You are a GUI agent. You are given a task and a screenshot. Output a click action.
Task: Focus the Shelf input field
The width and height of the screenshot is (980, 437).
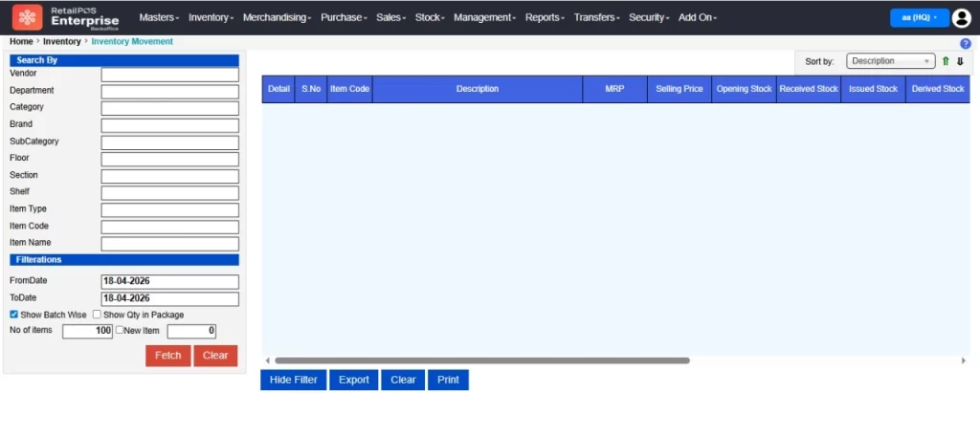[170, 193]
